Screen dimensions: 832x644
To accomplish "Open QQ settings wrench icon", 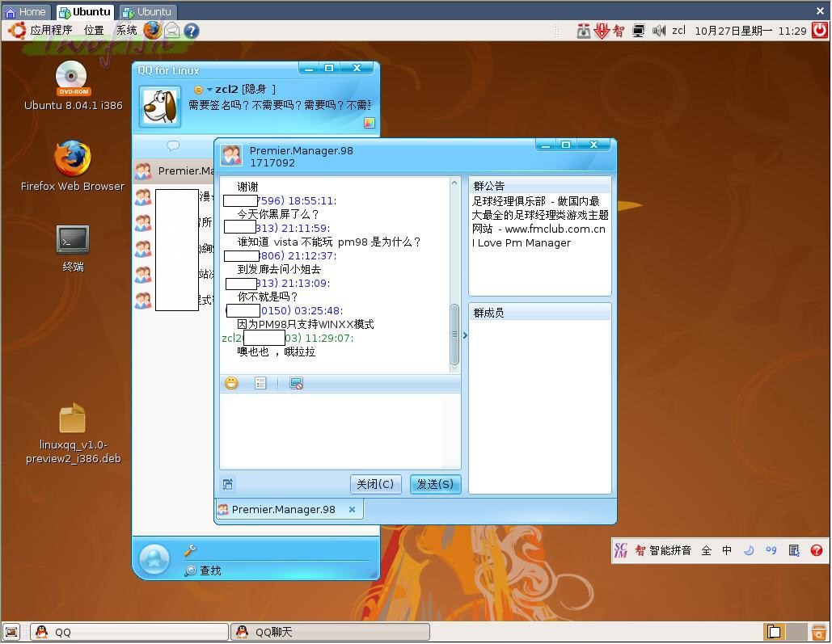I will 191,550.
